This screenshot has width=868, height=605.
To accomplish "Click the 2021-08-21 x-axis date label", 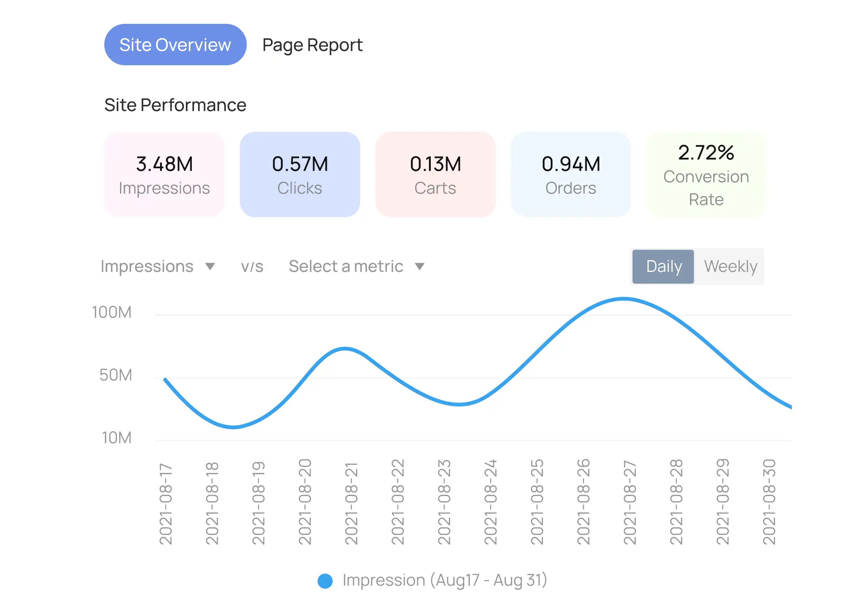I will click(351, 503).
